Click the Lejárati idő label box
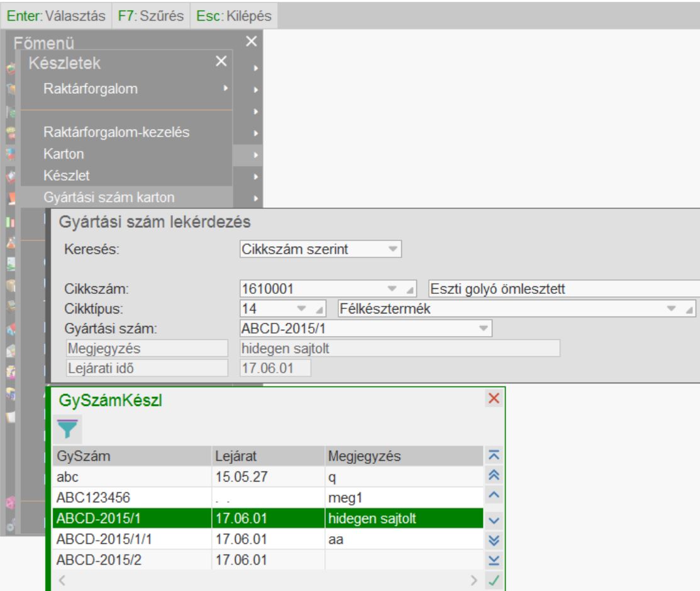The image size is (700, 591). point(147,369)
